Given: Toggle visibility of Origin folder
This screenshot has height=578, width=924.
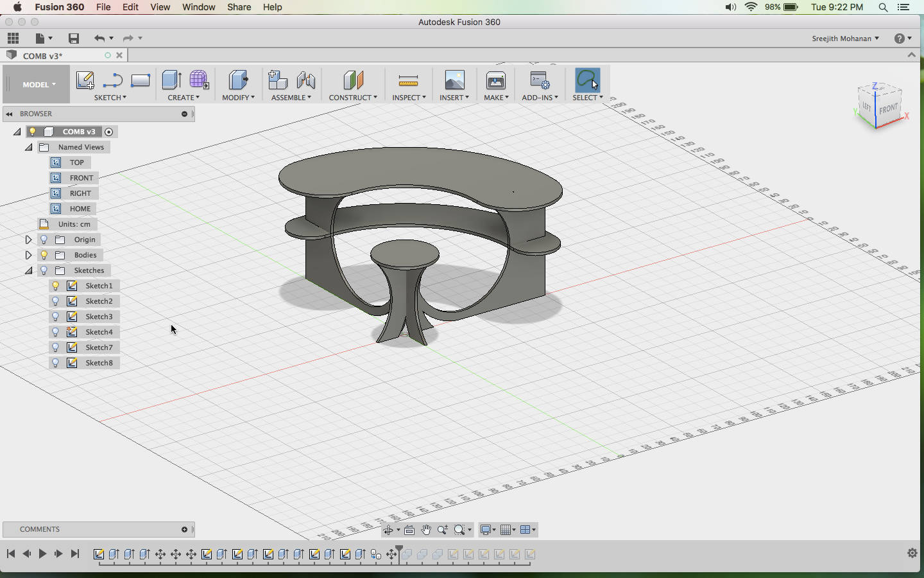Looking at the screenshot, I should tap(44, 240).
